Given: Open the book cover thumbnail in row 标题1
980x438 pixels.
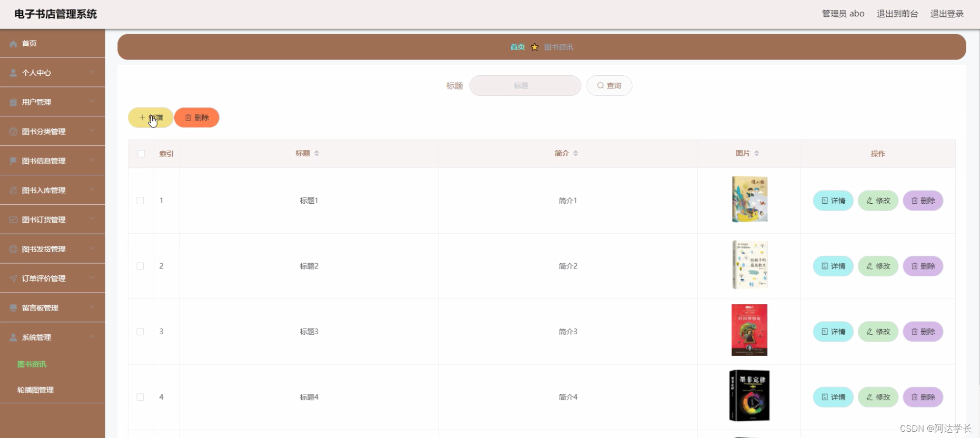Looking at the screenshot, I should coord(749,200).
